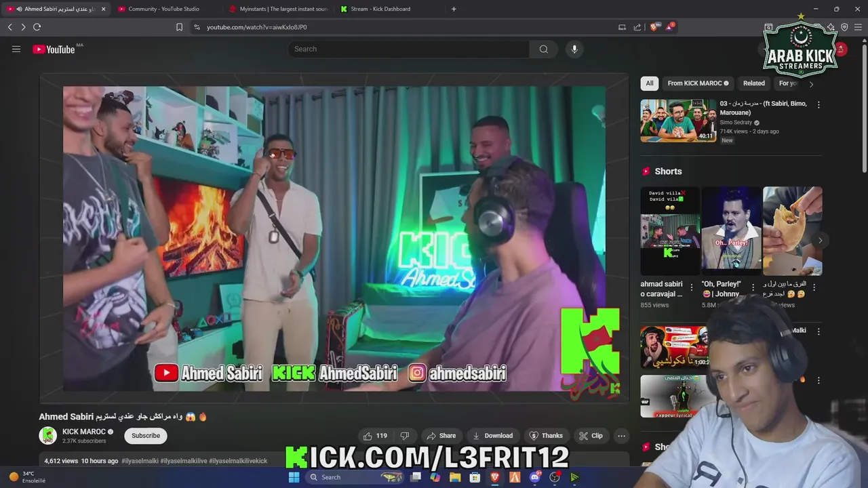The width and height of the screenshot is (868, 488).
Task: Open the #ilyaselmalkilivekick hashtag
Action: tap(238, 461)
